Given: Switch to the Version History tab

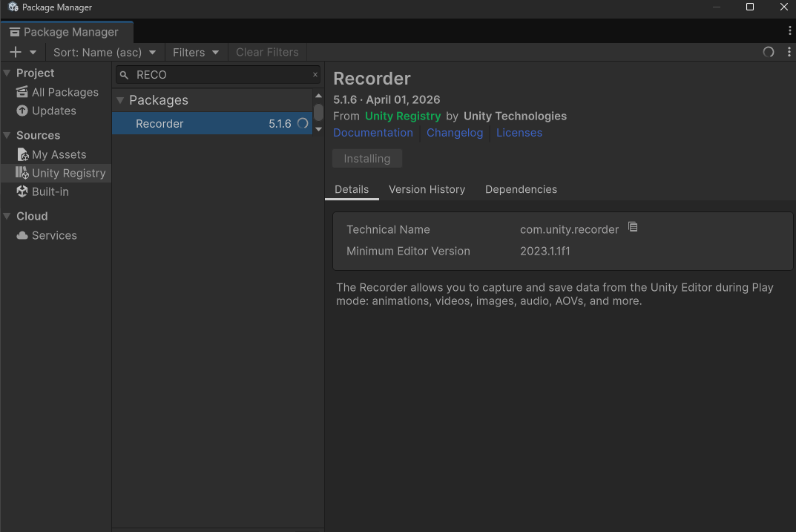Looking at the screenshot, I should (427, 189).
